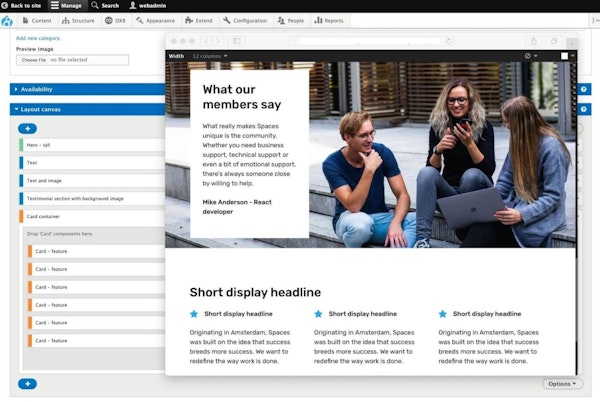Open the Structure admin menu
The height and width of the screenshot is (402, 600).
pyautogui.click(x=78, y=20)
